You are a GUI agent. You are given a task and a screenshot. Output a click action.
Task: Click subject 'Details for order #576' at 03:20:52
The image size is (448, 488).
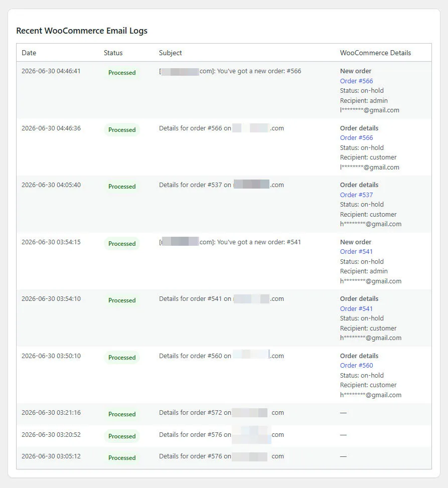(191, 434)
